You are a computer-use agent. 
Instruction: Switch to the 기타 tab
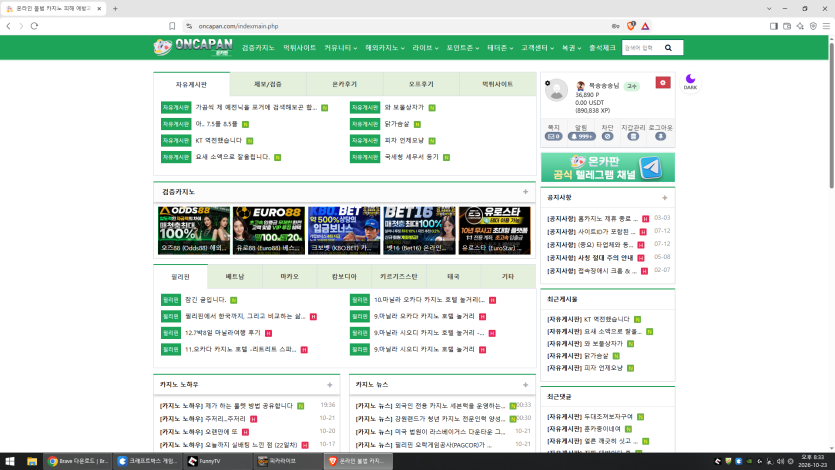[x=507, y=277]
